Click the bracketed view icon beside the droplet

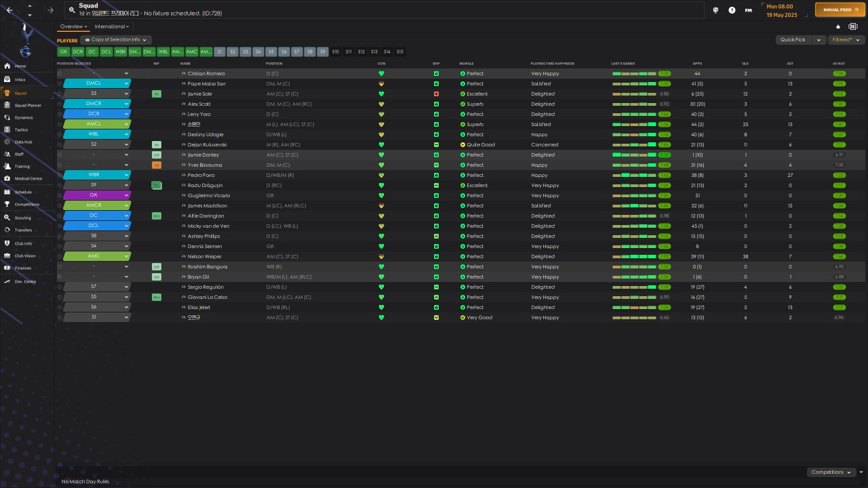pos(852,27)
